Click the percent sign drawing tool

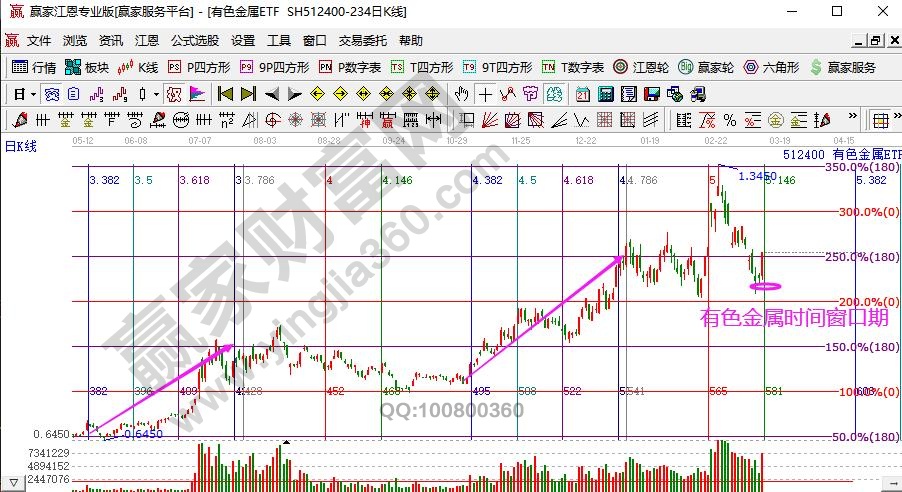pyautogui.click(x=729, y=120)
